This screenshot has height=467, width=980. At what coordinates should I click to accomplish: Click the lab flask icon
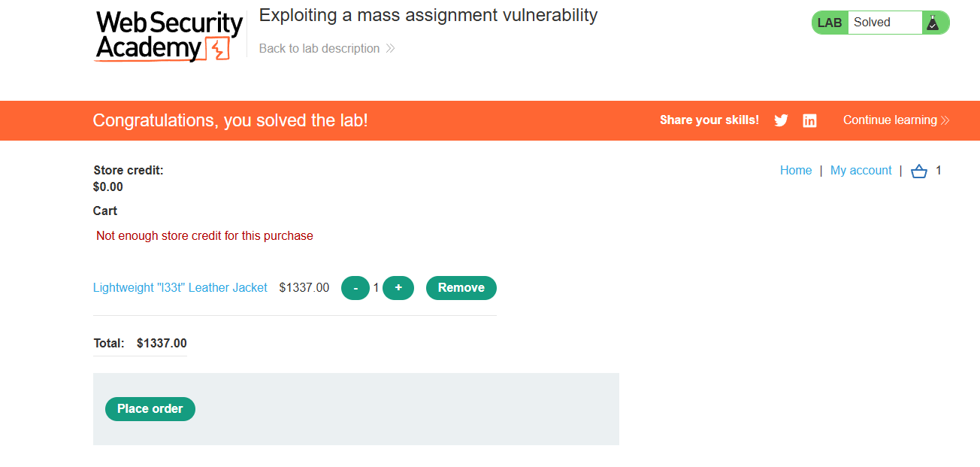coord(933,23)
